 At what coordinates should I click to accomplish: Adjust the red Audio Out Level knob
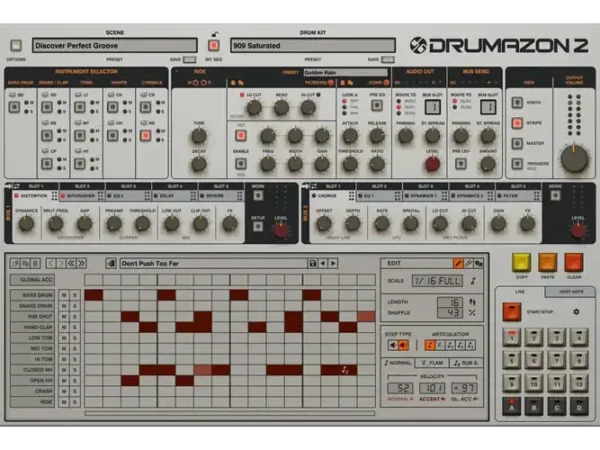tap(432, 164)
